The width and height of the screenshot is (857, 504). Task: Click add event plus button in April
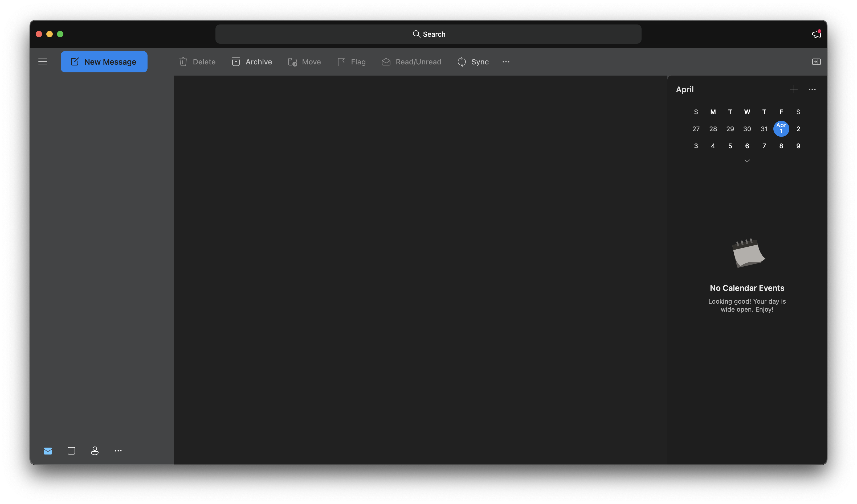pyautogui.click(x=793, y=89)
